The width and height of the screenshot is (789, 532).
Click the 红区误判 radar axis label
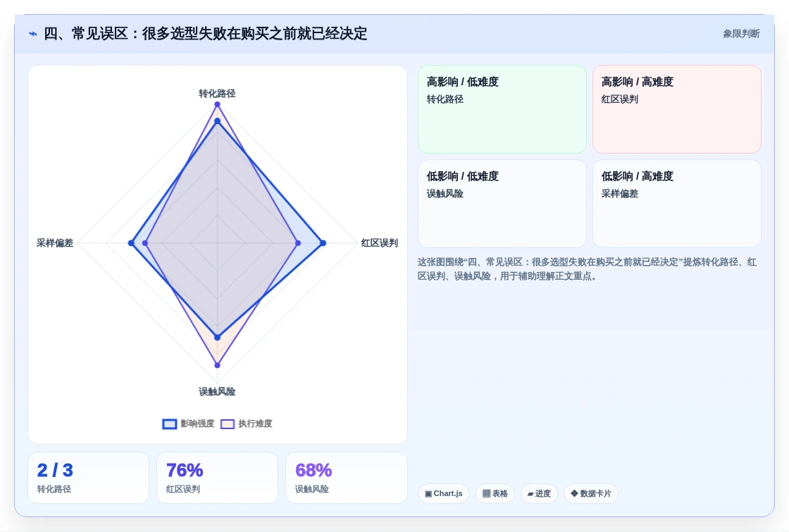pyautogui.click(x=380, y=243)
